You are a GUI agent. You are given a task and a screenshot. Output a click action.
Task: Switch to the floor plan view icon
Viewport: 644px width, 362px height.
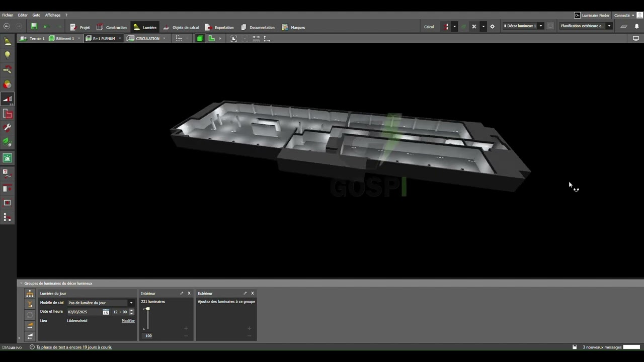[x=212, y=38]
